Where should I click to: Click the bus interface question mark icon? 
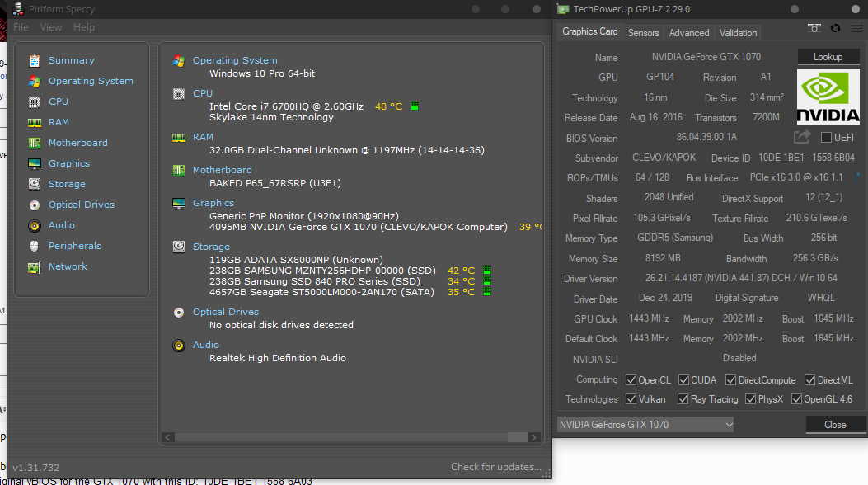857,177
